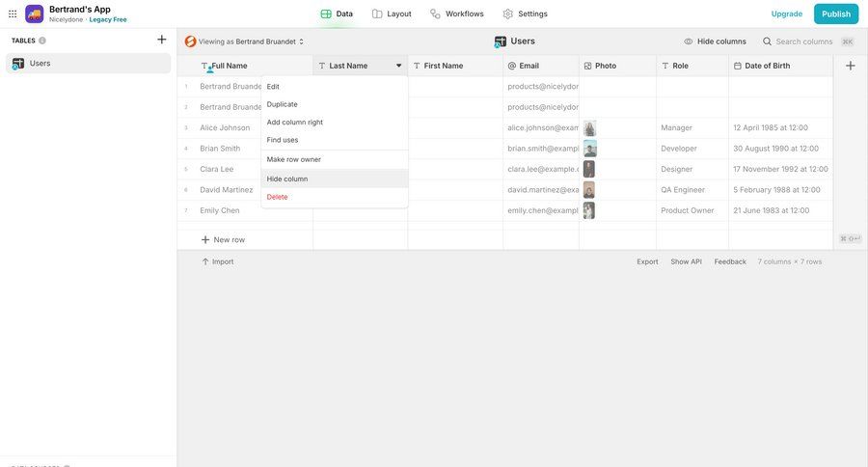The image size is (868, 467).
Task: Choose Edit from the column menu
Action: coord(335,87)
